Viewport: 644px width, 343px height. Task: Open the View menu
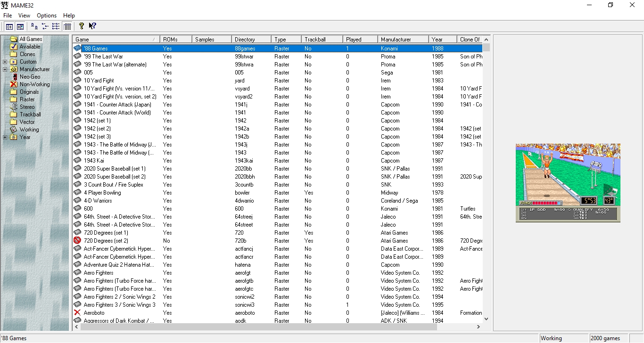click(25, 16)
